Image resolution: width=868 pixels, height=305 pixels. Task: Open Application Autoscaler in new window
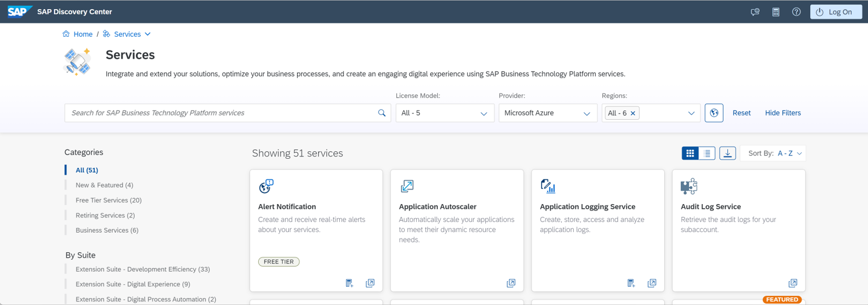tap(511, 283)
